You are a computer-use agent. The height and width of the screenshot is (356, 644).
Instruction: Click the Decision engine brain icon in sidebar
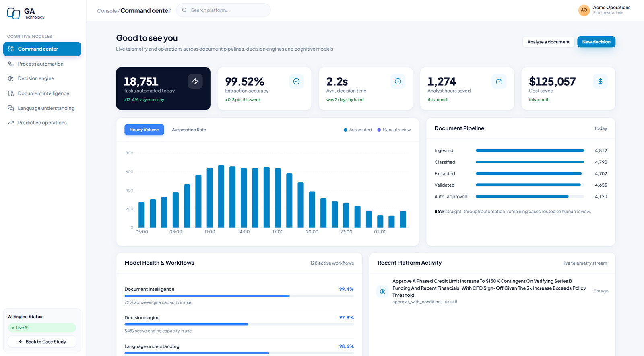pos(11,78)
